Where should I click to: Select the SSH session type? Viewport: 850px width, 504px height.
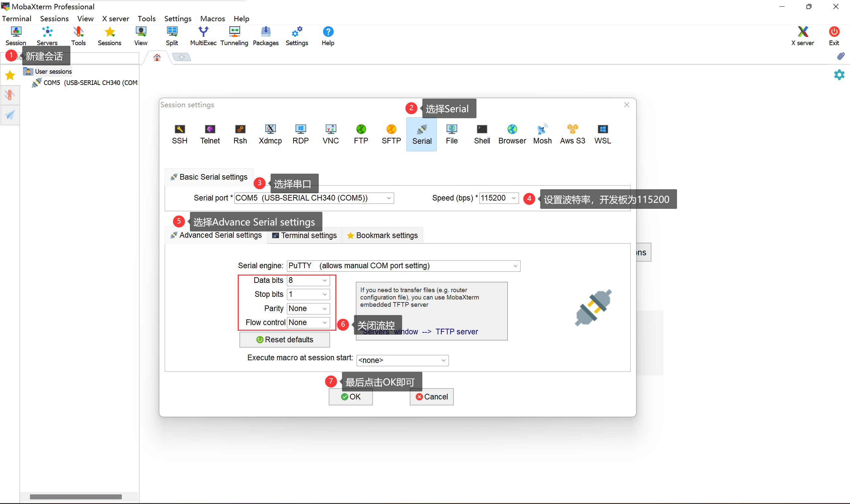tap(180, 134)
